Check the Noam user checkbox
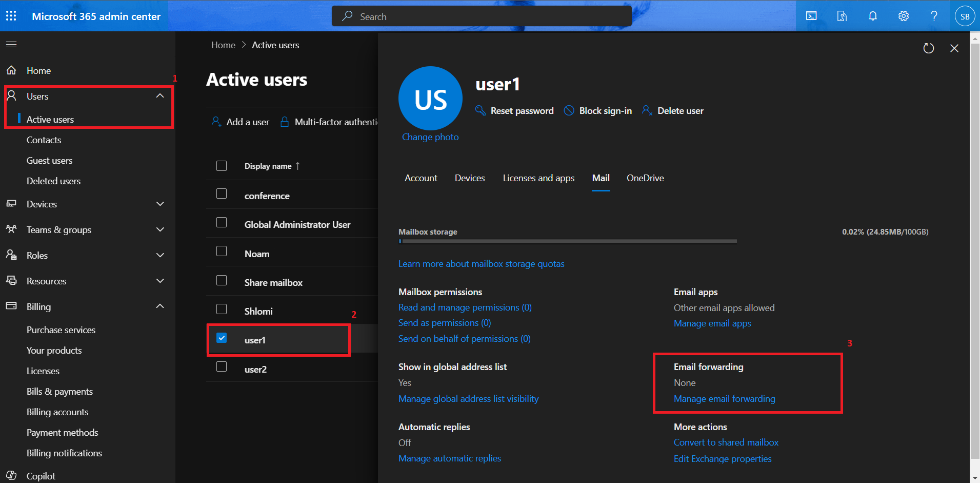The height and width of the screenshot is (483, 980). [x=222, y=251]
